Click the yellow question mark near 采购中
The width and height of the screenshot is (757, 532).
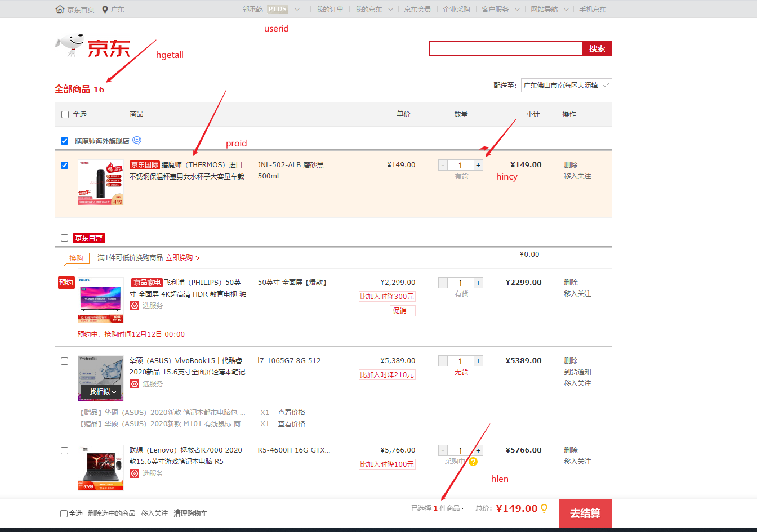[x=473, y=462]
